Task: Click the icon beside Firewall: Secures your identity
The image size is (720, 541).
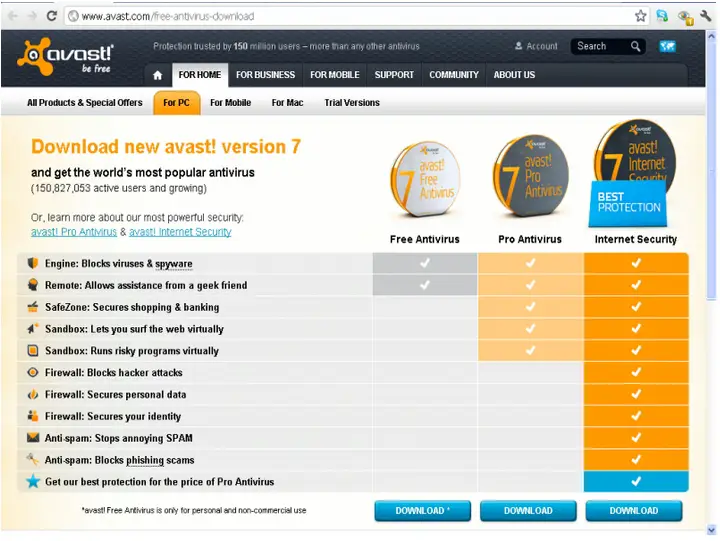Action: [33, 416]
